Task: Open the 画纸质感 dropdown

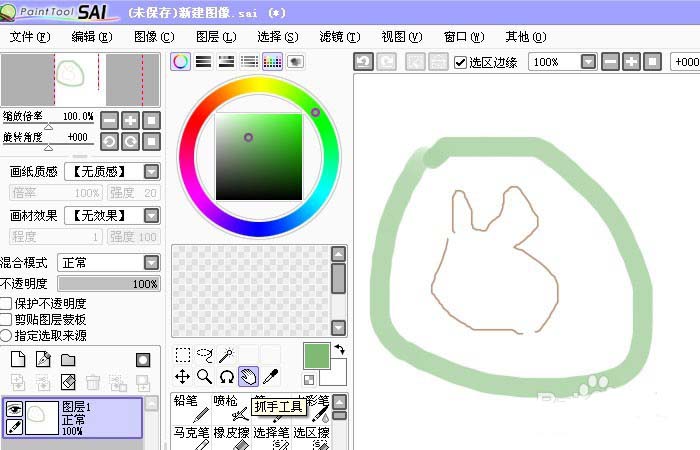Action: coord(152,171)
